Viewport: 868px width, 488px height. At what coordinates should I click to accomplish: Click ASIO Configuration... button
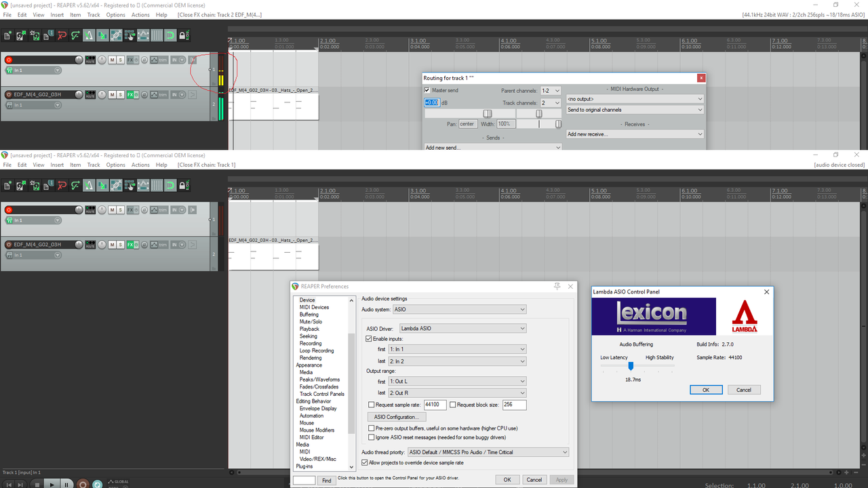pyautogui.click(x=397, y=417)
